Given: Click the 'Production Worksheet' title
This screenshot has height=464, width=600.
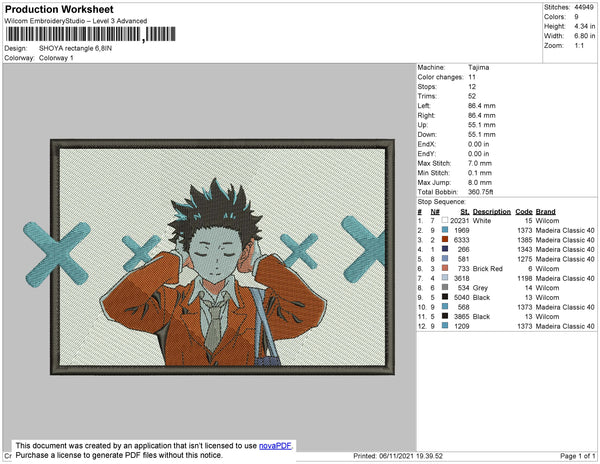Looking at the screenshot, I should [59, 10].
